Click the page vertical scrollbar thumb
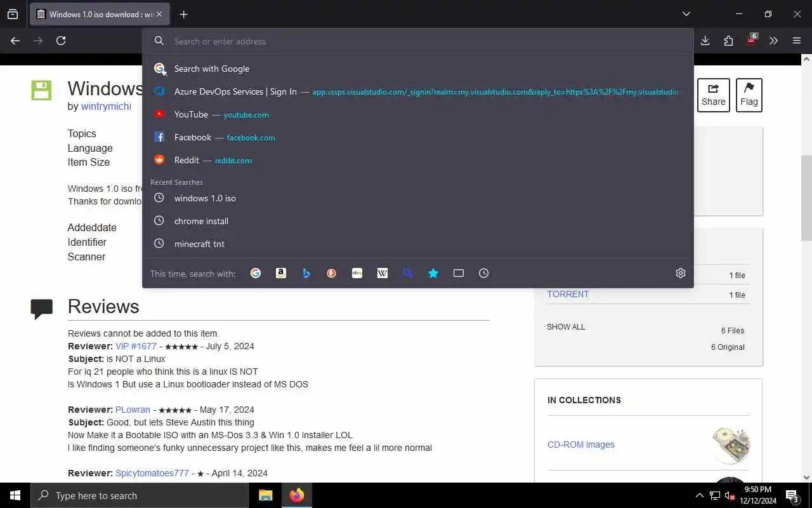Viewport: 812px width, 508px height. point(806,197)
